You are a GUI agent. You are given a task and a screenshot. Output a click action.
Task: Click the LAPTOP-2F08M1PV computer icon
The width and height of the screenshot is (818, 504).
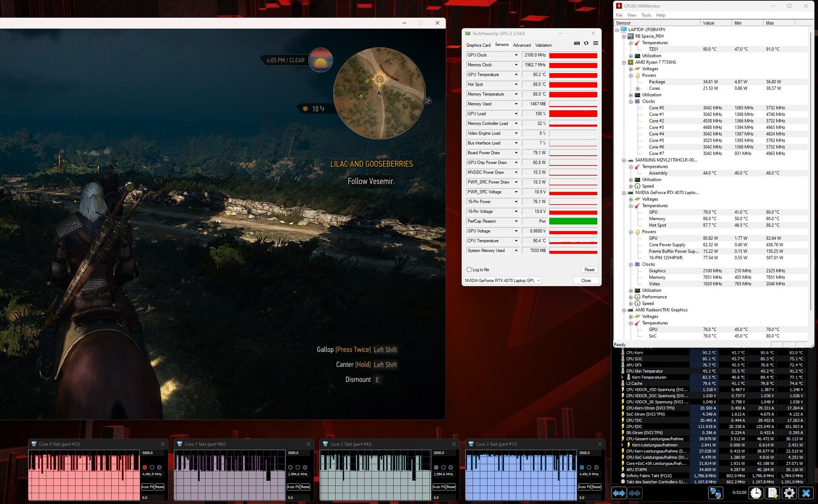(624, 29)
